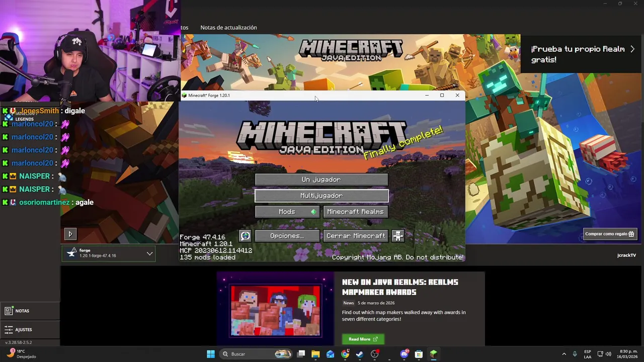
Task: Click the chevron beside Prueba tu propio Realm
Action: point(632,49)
